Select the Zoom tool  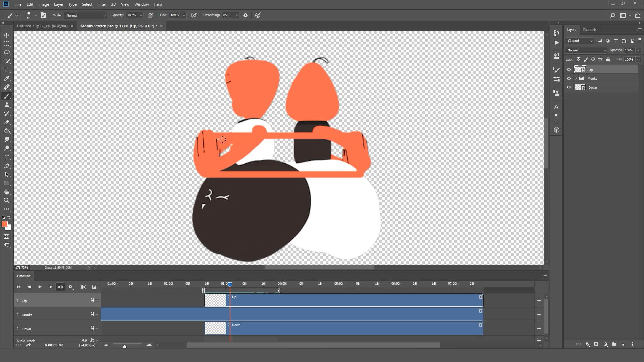(7, 200)
